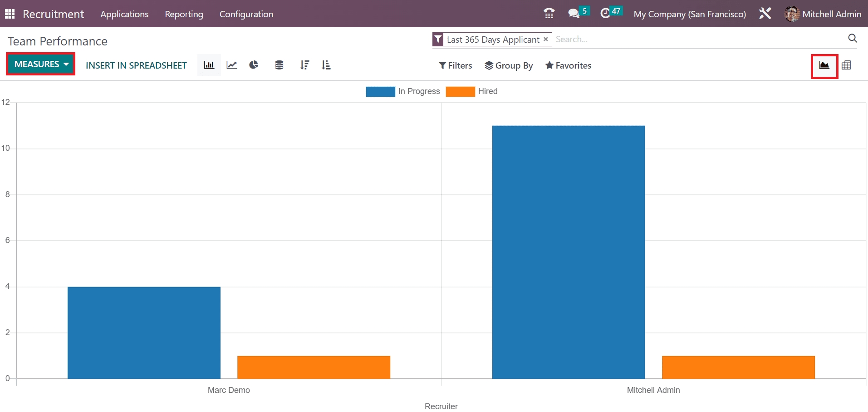Open the Configuration menu
868x412 pixels.
coord(246,14)
